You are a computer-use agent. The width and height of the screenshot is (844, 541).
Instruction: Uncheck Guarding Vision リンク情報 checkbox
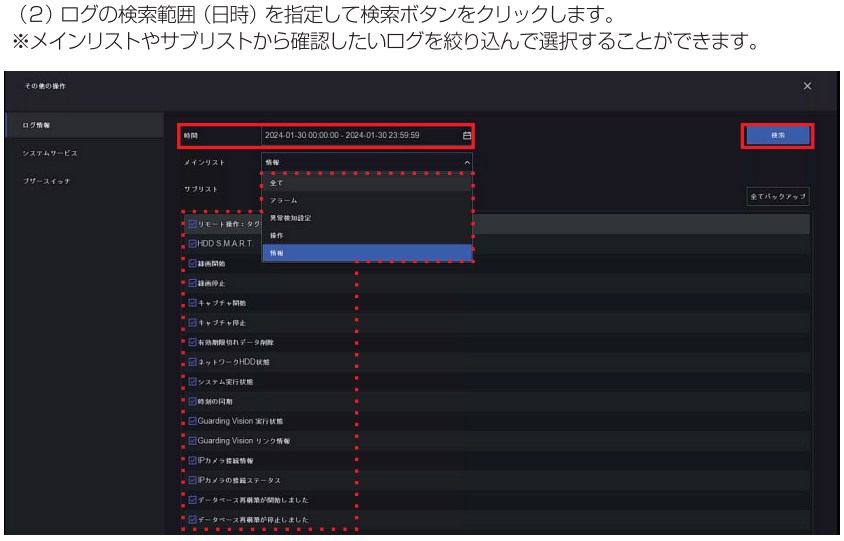pyautogui.click(x=193, y=440)
